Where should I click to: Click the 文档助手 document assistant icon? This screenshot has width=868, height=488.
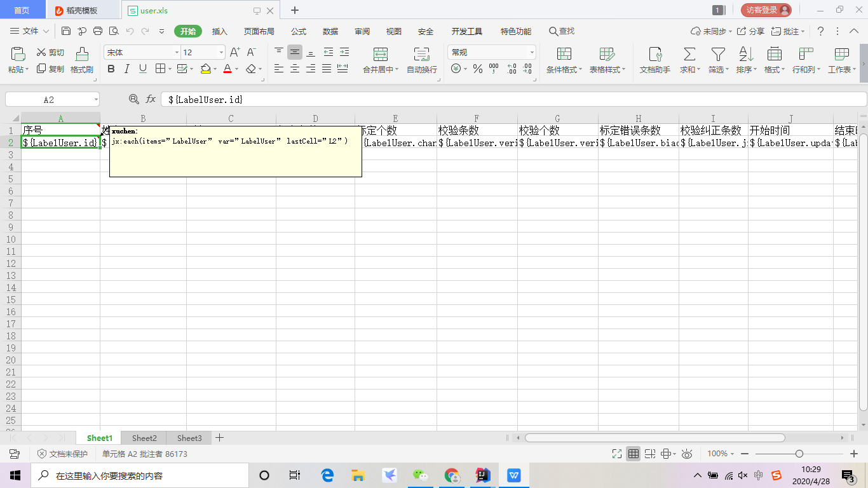coord(654,60)
